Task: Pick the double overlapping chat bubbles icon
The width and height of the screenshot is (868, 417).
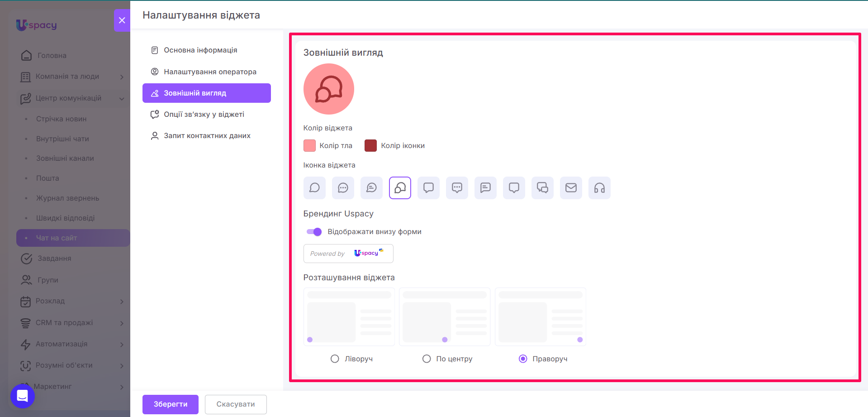Action: 542,188
